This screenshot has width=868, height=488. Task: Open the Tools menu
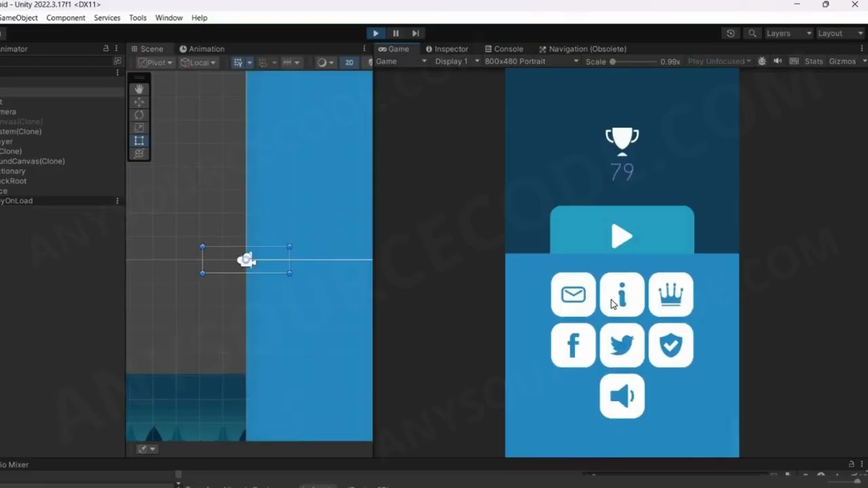tap(138, 18)
